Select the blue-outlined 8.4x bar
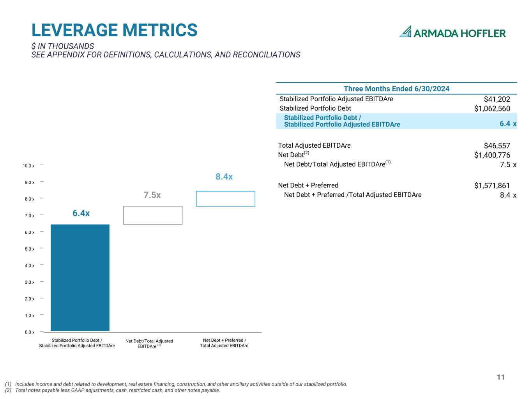This screenshot has height=399, width=532. click(x=225, y=199)
